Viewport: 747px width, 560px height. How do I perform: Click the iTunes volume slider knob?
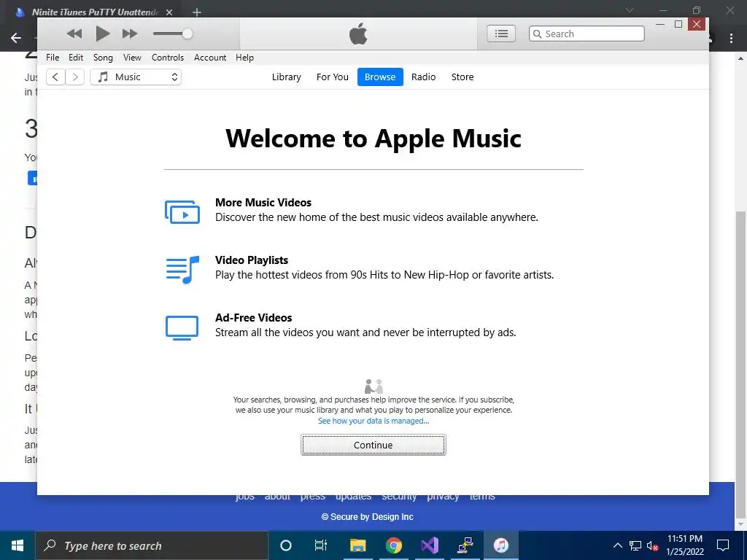(x=187, y=34)
